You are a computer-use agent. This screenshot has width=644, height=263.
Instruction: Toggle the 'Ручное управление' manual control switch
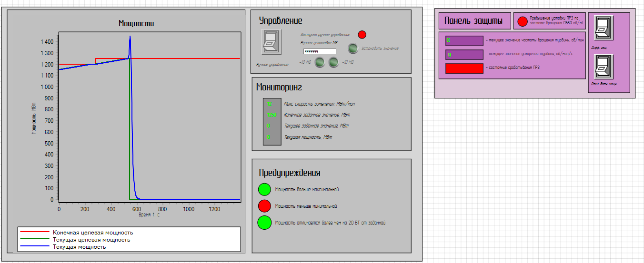point(272,42)
